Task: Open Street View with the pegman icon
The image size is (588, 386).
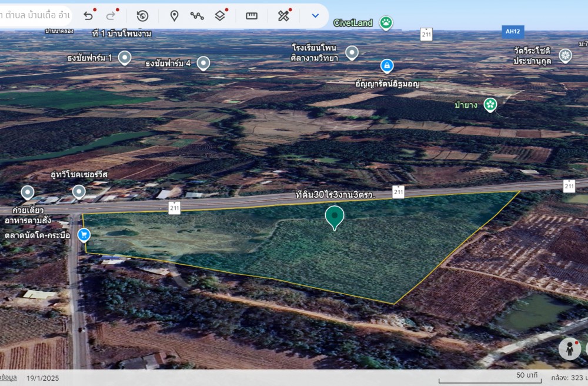Action: (569, 348)
